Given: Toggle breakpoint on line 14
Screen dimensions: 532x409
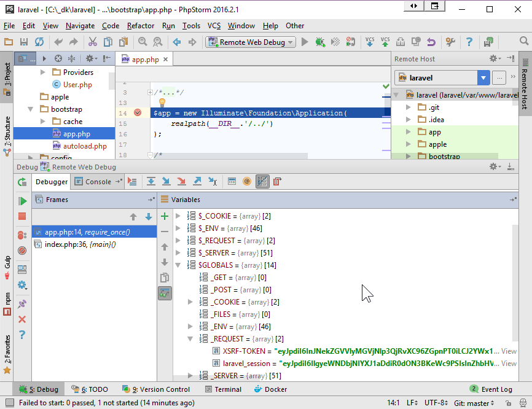Looking at the screenshot, I should (138, 113).
